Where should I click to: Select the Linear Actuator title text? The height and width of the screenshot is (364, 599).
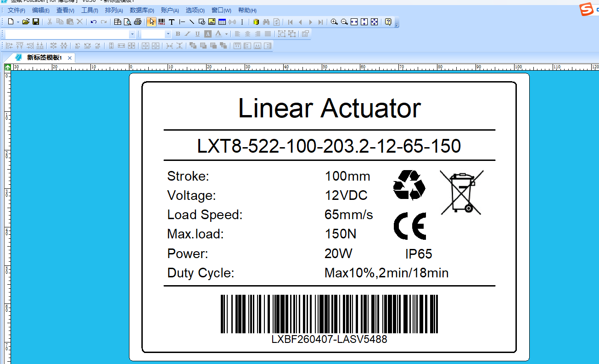(330, 109)
